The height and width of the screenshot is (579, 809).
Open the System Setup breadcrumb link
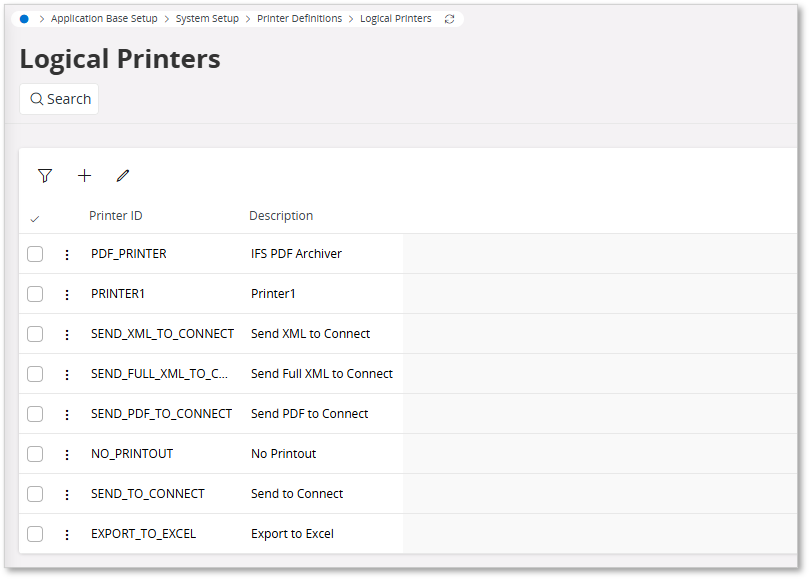point(207,18)
